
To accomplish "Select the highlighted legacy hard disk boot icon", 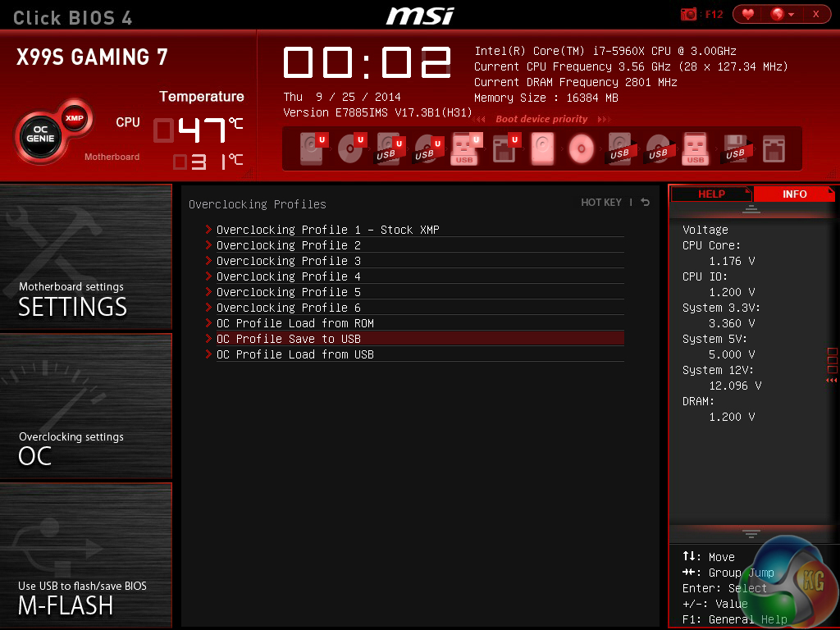I will pos(543,148).
